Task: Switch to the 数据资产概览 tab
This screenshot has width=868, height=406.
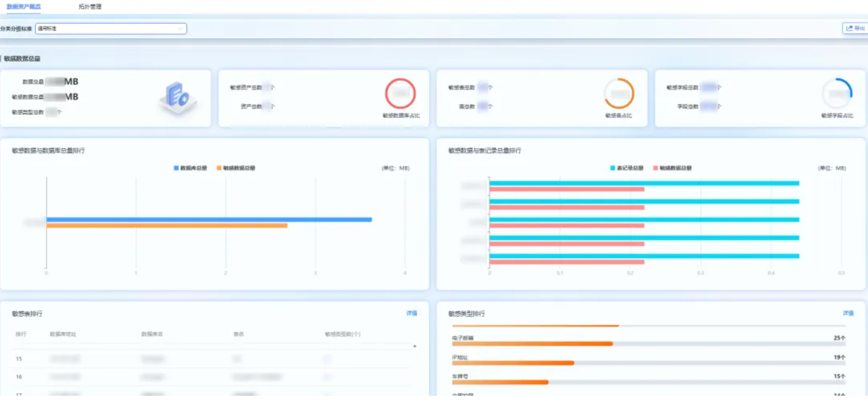Action: [x=24, y=6]
